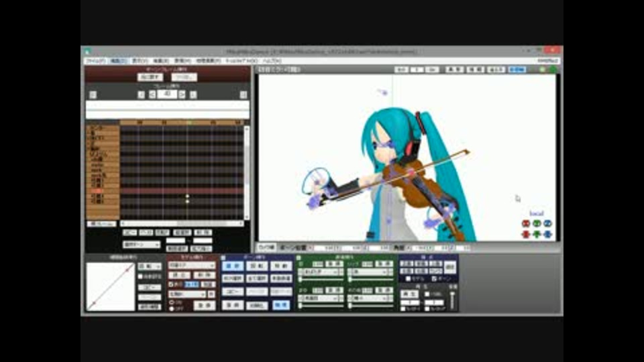Click the Move button in bone panel
This screenshot has height=362, width=644.
click(281, 266)
